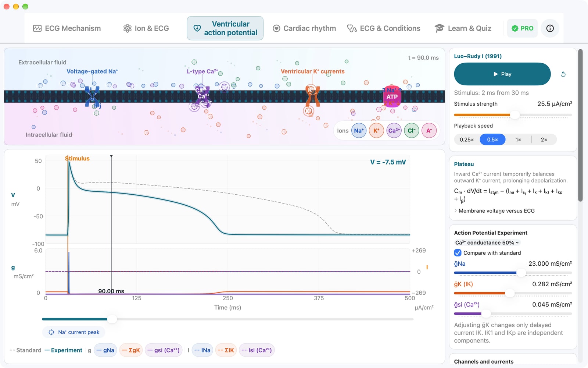The image size is (588, 368).
Task: Click the Ca²⁺ ion legend circle
Action: 394,131
